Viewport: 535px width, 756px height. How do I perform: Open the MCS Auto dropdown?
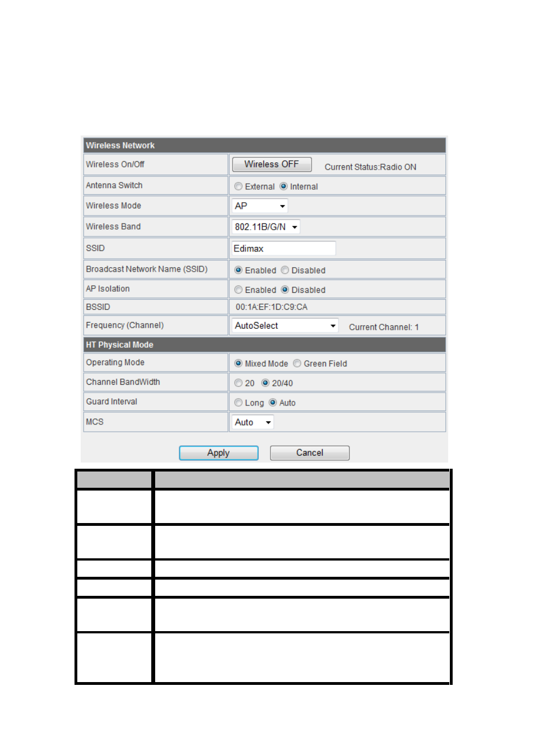pos(253,422)
